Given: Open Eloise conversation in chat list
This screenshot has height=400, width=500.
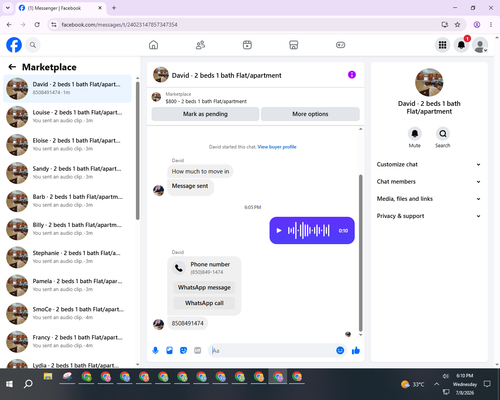Looking at the screenshot, I should (67, 145).
